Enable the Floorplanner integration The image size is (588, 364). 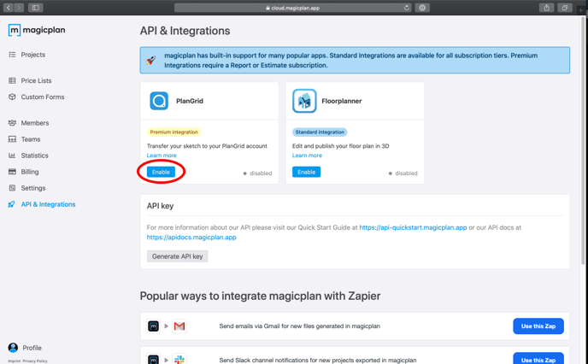pos(306,172)
